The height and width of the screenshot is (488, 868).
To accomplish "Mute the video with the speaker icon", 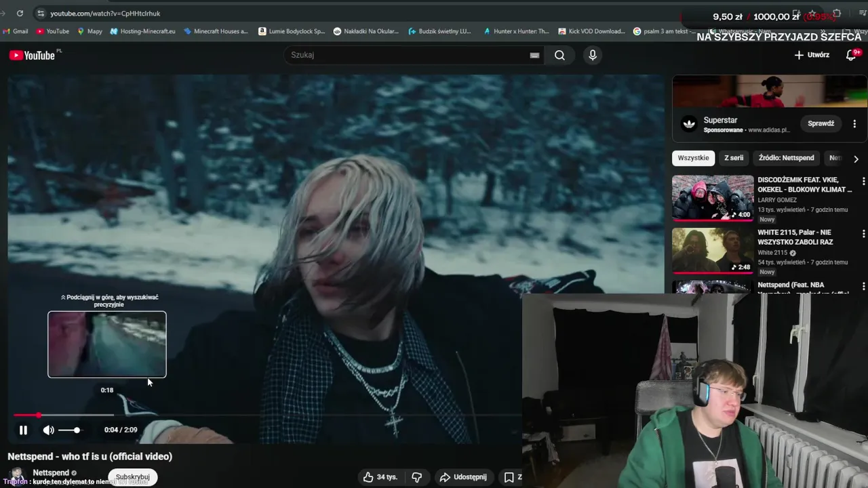I will (49, 430).
